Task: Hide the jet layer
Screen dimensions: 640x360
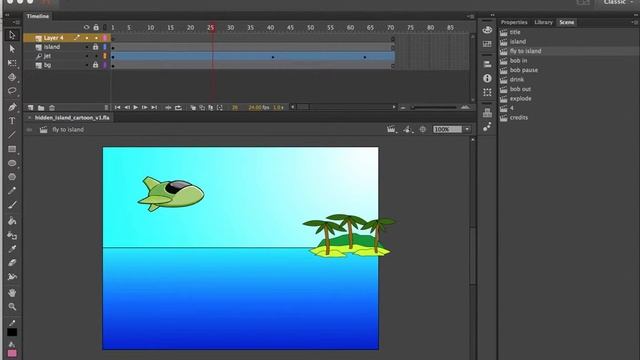Action: click(87, 56)
